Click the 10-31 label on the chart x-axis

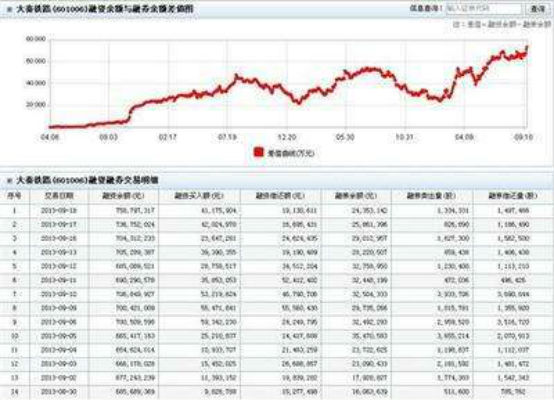pos(405,137)
